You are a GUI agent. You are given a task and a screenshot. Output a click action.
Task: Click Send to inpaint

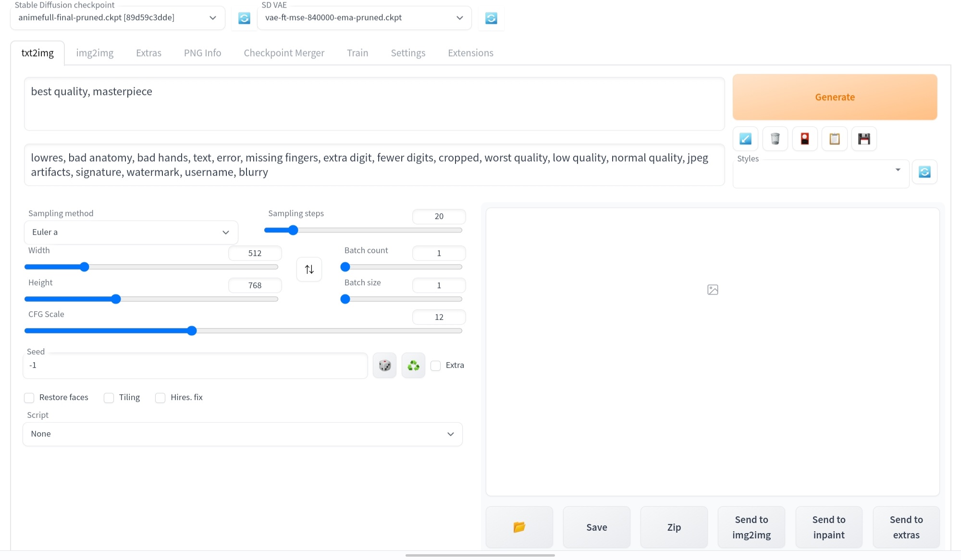[828, 527]
